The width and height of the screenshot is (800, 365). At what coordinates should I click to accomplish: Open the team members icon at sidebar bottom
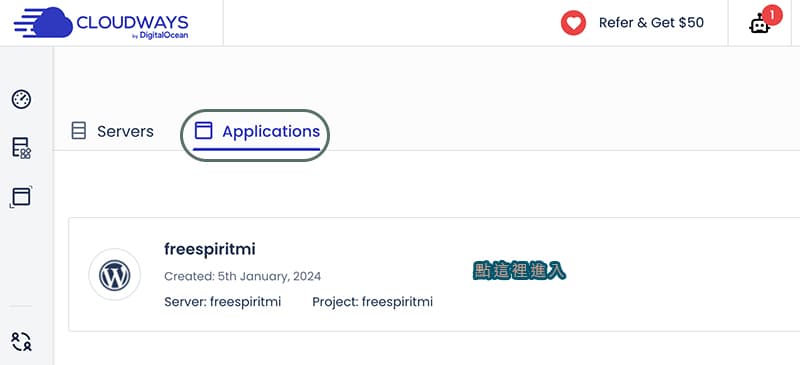[21, 341]
